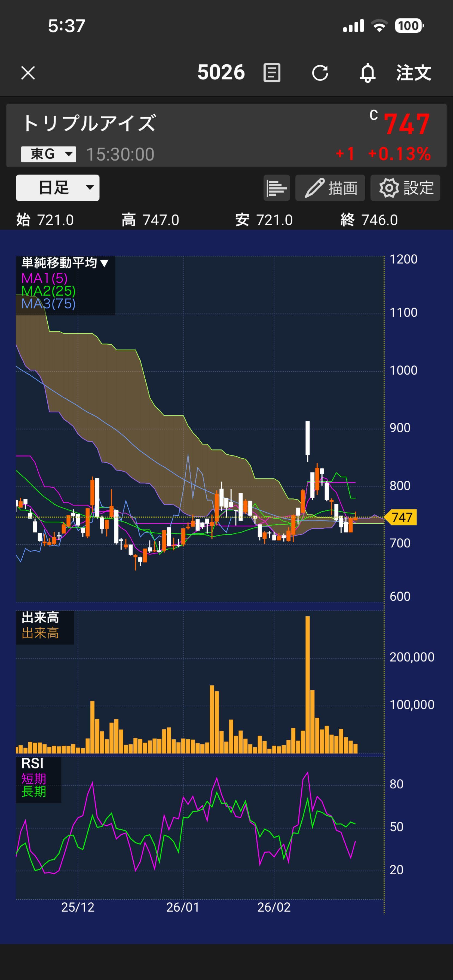
Task: Open the 描画 drawing tool
Action: (330, 188)
